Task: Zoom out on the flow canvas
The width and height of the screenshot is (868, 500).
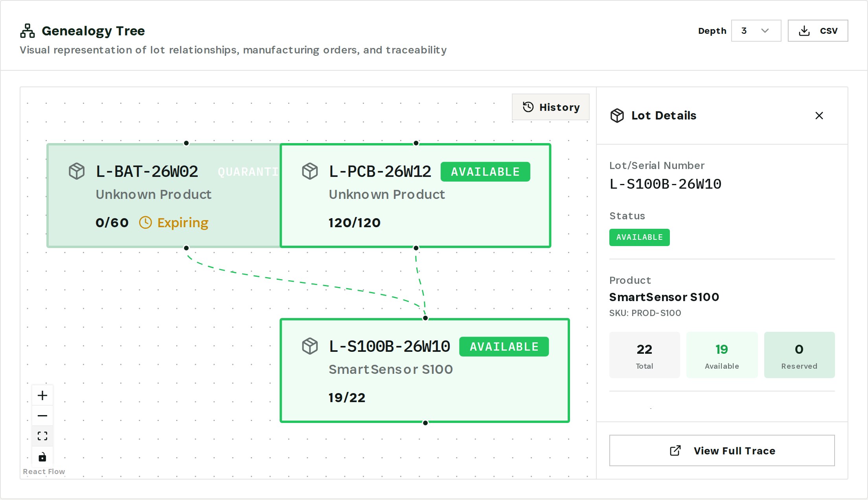Action: tap(42, 416)
